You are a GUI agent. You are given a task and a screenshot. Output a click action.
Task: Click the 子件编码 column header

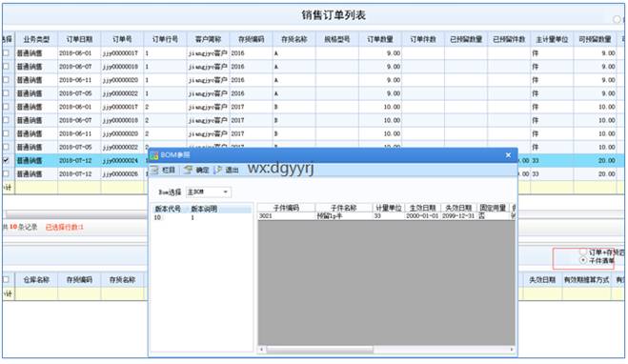pyautogui.click(x=286, y=208)
